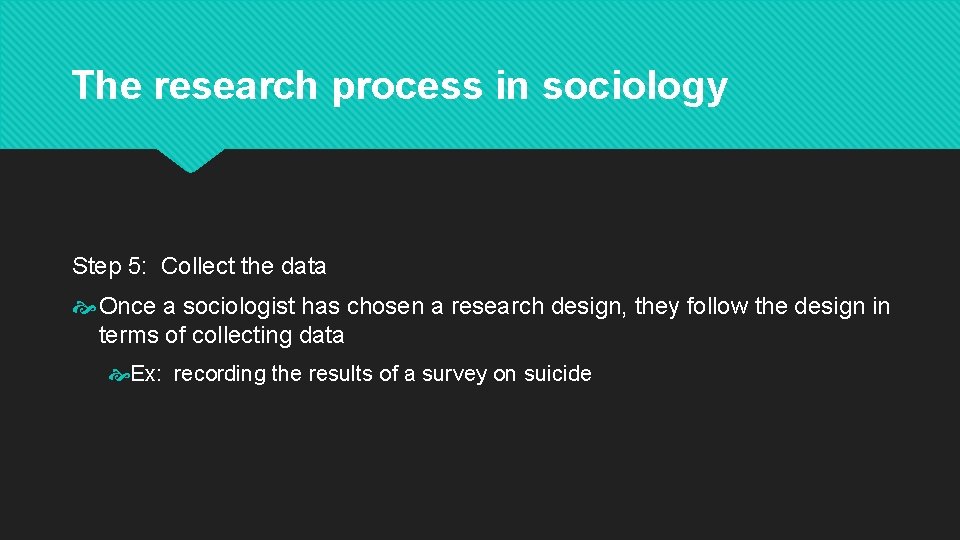Click the word 'The' starting the title

(x=107, y=86)
